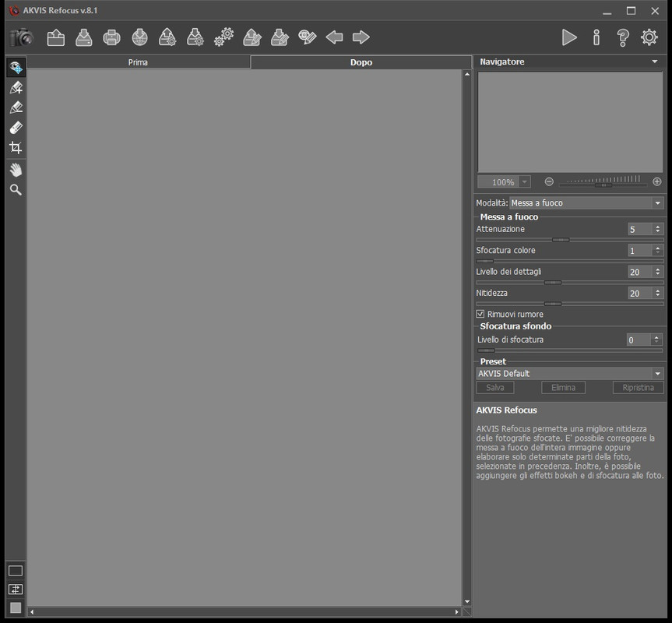Click the Save guiding lines icon
The height and width of the screenshot is (623, 672).
[280, 37]
